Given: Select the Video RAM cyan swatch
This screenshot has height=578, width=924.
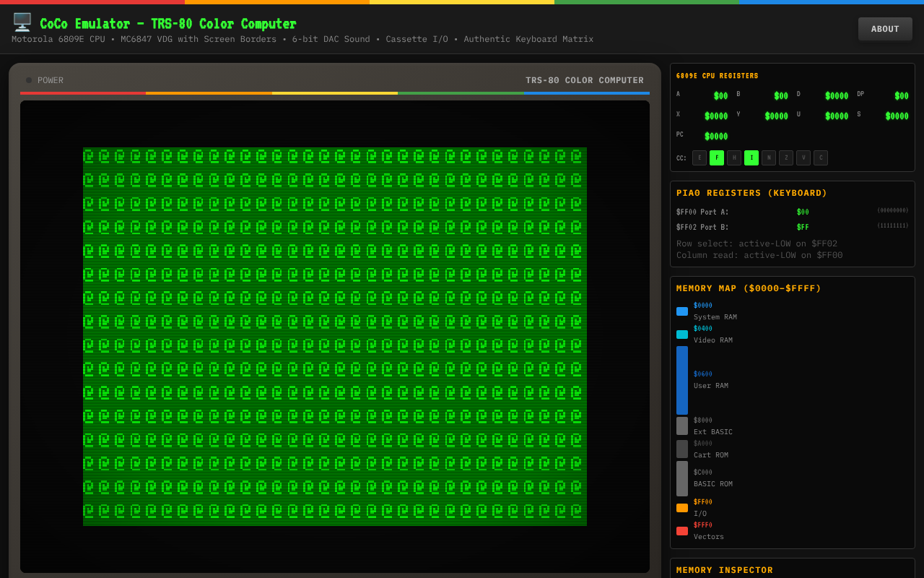Looking at the screenshot, I should [x=682, y=335].
